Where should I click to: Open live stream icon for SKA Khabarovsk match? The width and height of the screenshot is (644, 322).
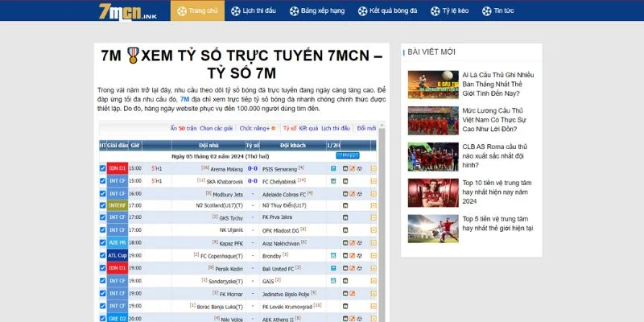point(333,181)
